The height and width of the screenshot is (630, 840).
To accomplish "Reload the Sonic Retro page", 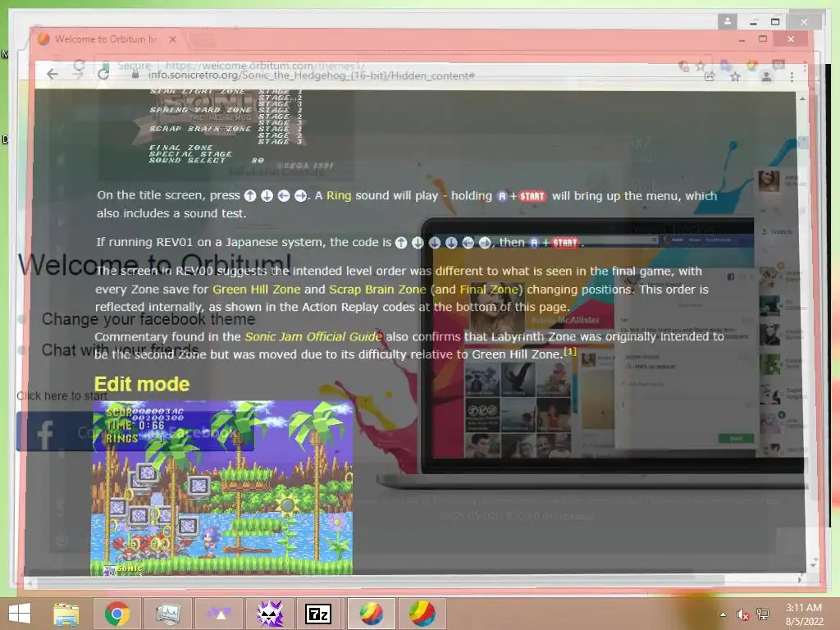I will click(x=103, y=74).
